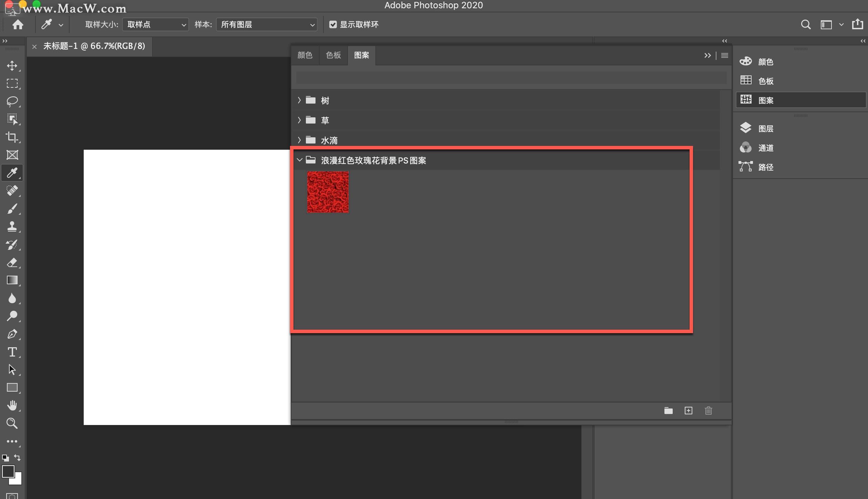Select the Brush tool

click(12, 209)
